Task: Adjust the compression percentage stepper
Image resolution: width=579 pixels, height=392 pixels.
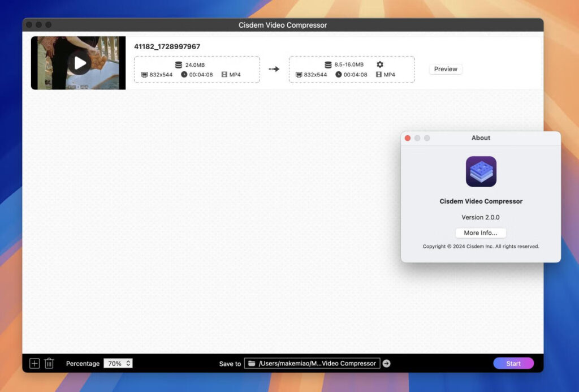Action: coord(129,363)
